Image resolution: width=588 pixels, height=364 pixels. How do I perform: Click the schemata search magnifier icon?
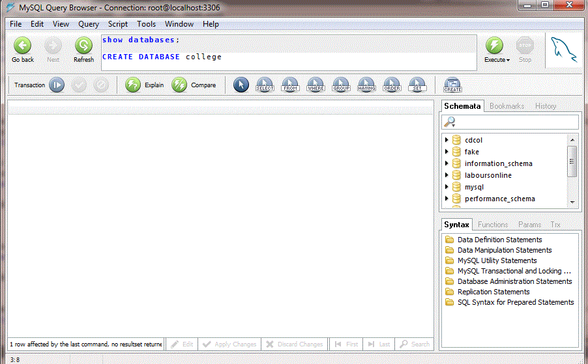(449, 122)
